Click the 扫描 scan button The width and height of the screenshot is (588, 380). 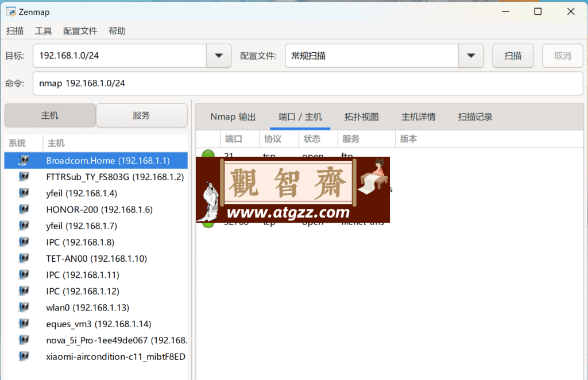pyautogui.click(x=513, y=56)
